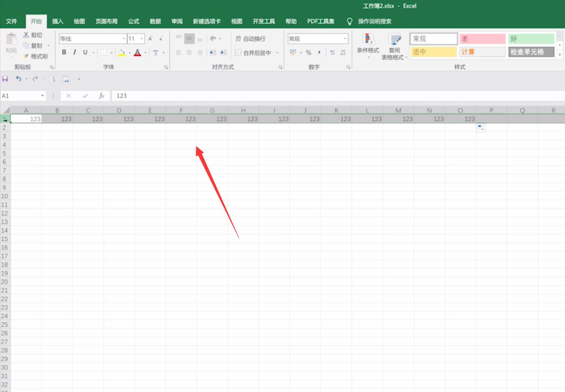Toggle 自动换行 wrap text
This screenshot has width=565, height=392.
click(250, 39)
